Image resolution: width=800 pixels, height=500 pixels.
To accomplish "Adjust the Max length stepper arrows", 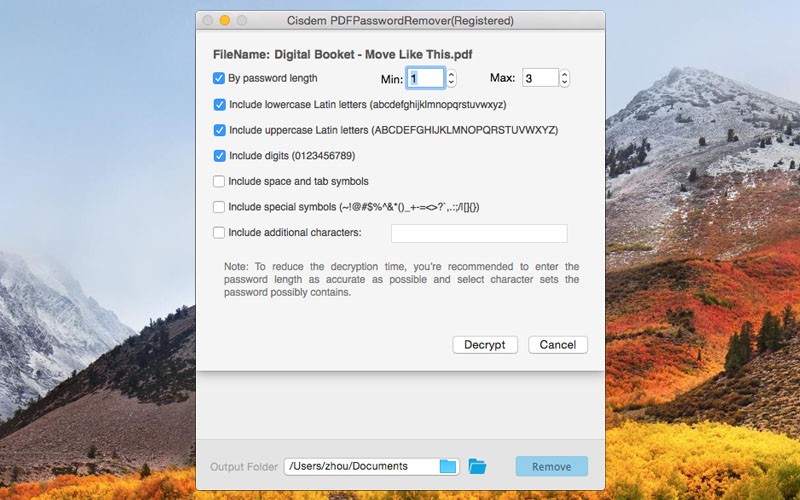I will (564, 78).
